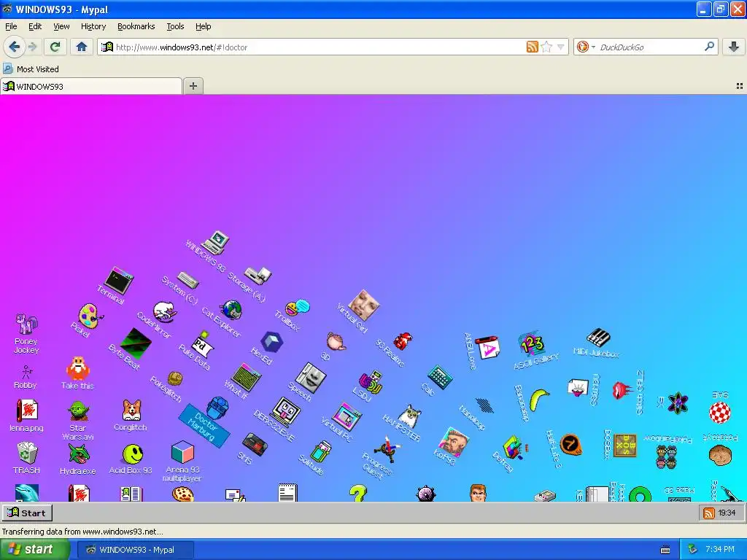
Task: Open the Edit menu
Action: coord(35,26)
